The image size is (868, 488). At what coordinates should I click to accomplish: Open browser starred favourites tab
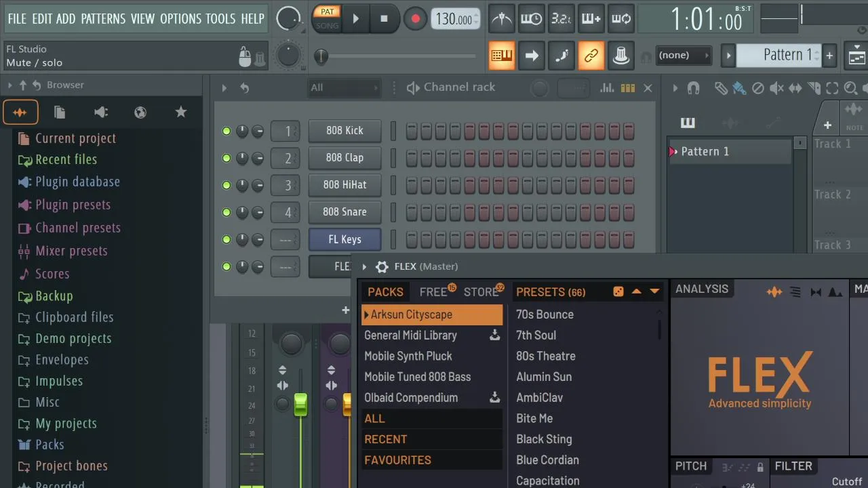coord(181,113)
